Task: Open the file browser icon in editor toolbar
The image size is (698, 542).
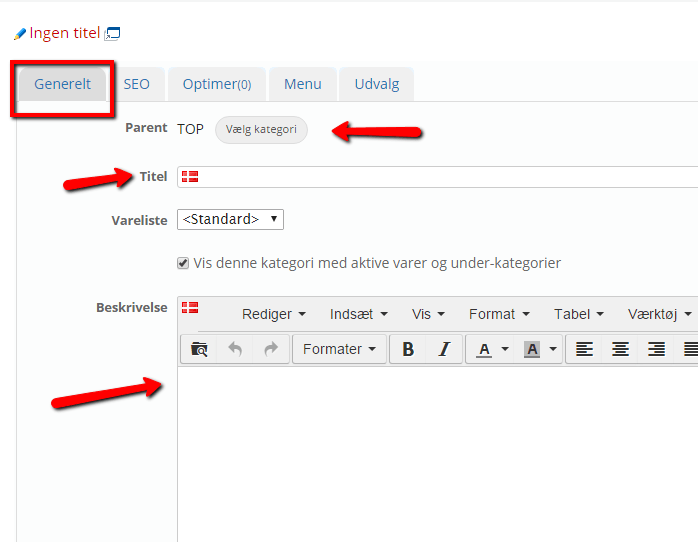Action: (199, 349)
